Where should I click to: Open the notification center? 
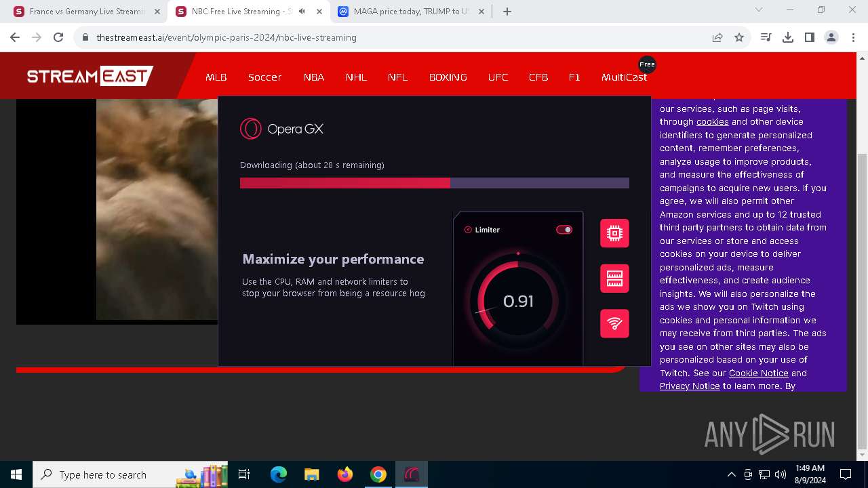[846, 474]
